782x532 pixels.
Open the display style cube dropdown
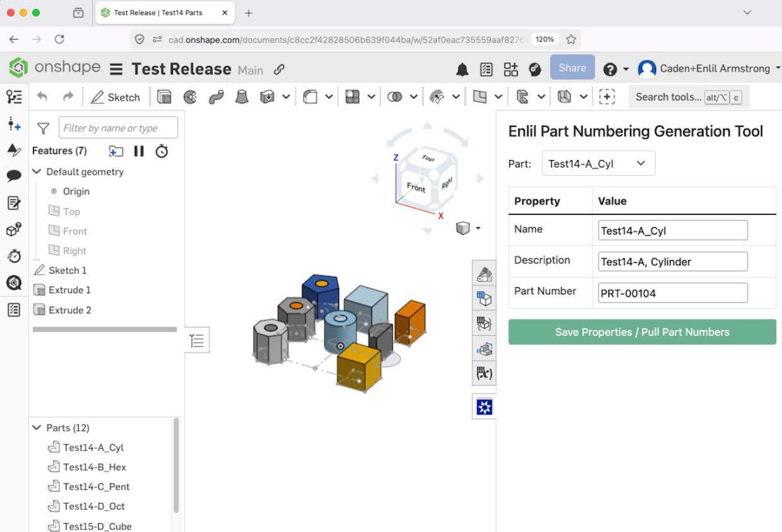(x=469, y=228)
